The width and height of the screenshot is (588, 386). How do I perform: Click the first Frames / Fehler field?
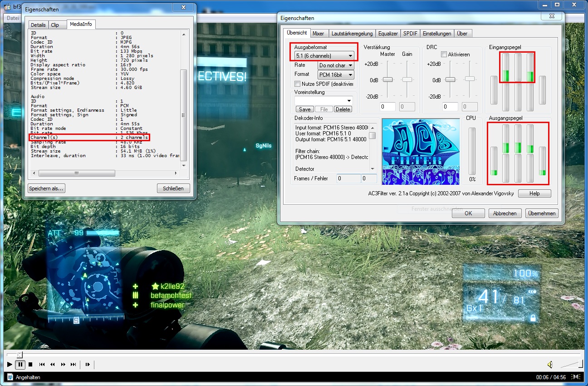348,179
